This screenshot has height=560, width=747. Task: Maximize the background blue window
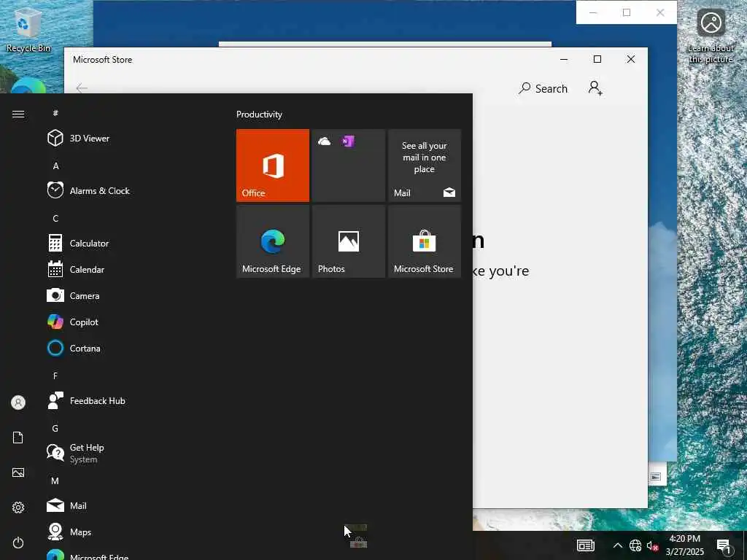(627, 13)
